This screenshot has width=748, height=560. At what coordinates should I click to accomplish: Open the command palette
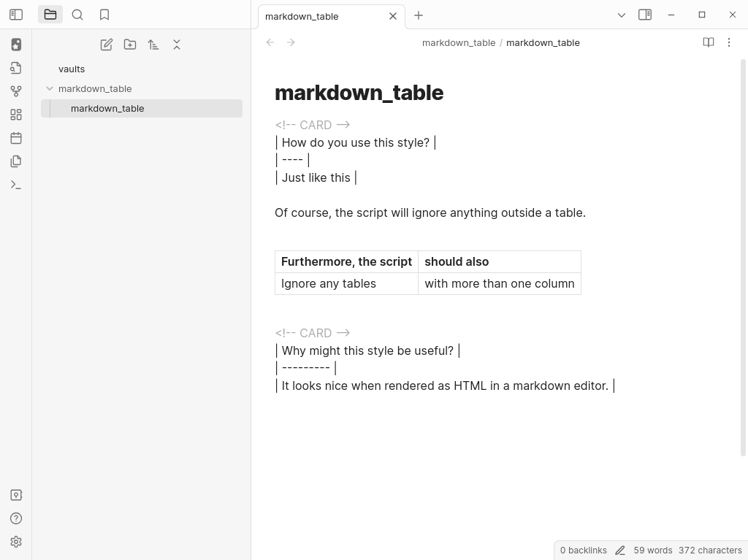click(x=16, y=185)
